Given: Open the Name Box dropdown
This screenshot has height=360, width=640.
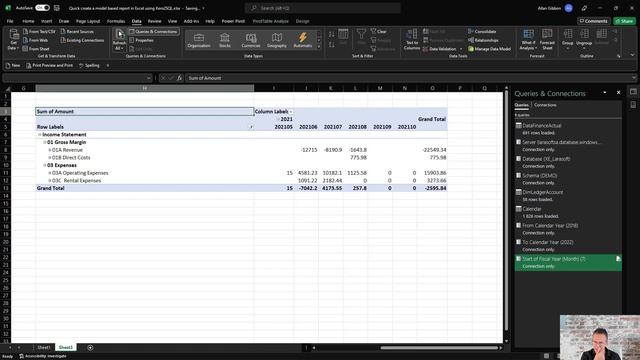Looking at the screenshot, I should (149, 78).
